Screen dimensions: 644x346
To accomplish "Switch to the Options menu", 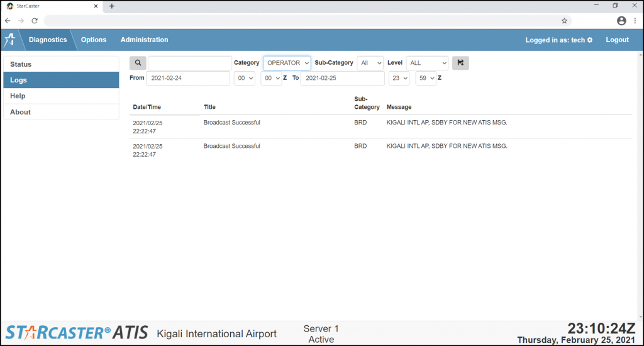I will [x=94, y=40].
